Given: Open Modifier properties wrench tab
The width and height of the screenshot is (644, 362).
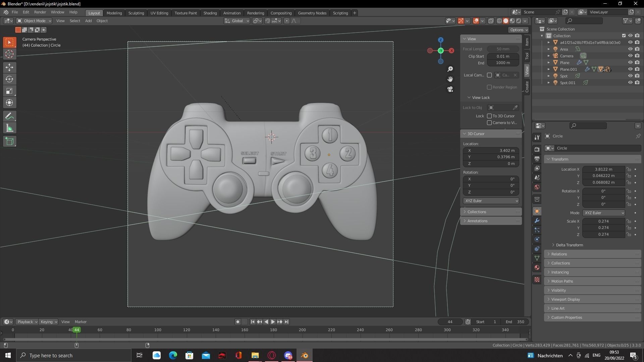Looking at the screenshot, I should coord(537,221).
